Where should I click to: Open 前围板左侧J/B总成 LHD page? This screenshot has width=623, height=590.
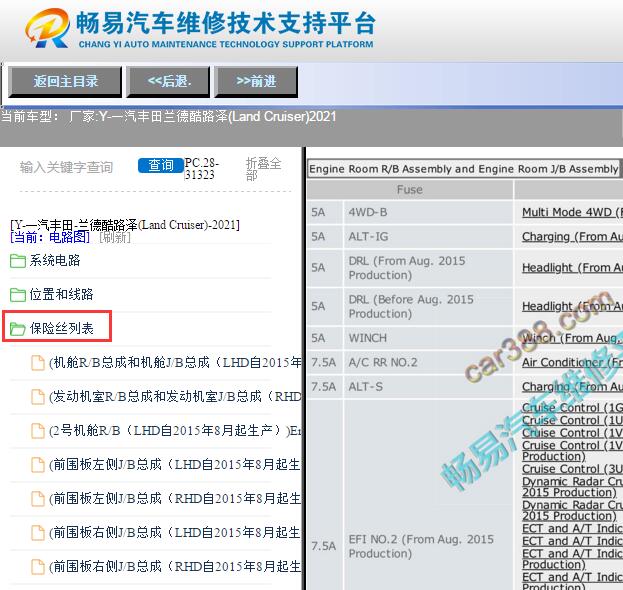174,464
